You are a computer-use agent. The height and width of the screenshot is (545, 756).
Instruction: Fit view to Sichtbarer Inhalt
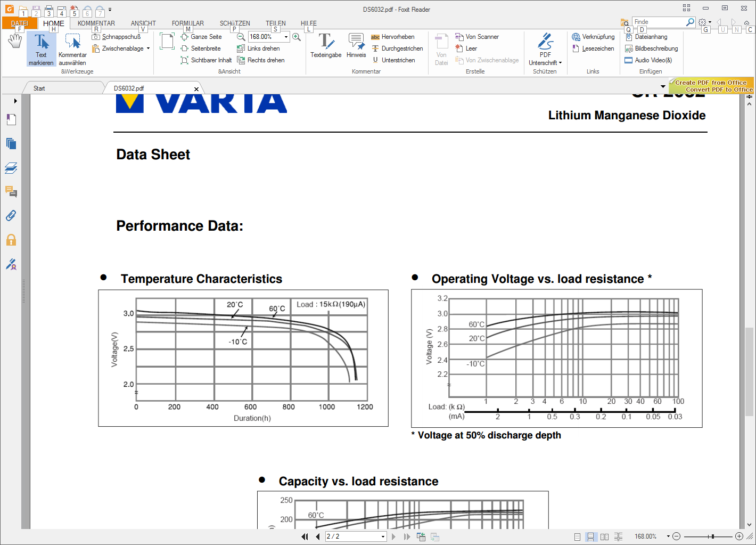206,60
